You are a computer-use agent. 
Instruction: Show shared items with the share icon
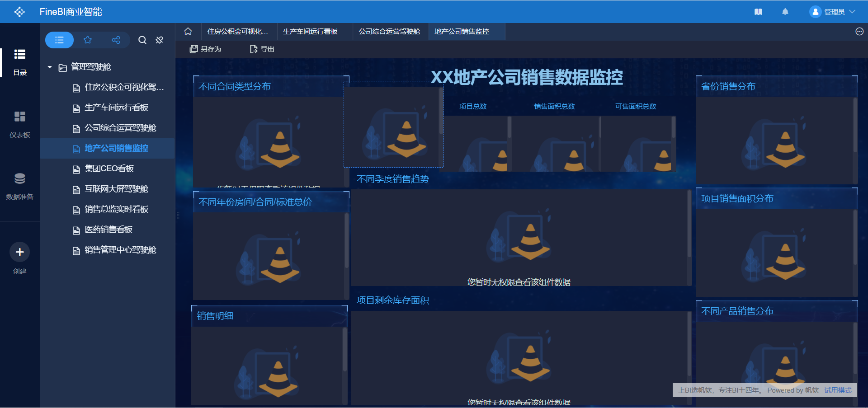pos(116,40)
